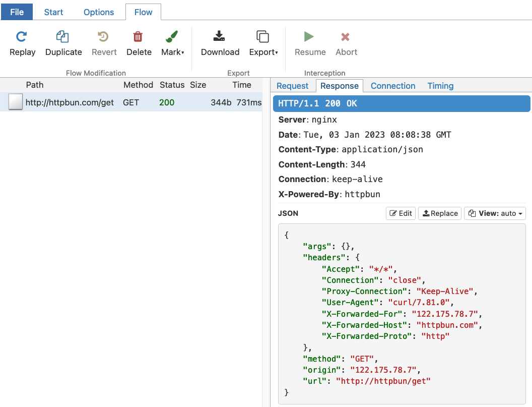Click the flow row's blank file icon
532x407 pixels.
coord(16,101)
